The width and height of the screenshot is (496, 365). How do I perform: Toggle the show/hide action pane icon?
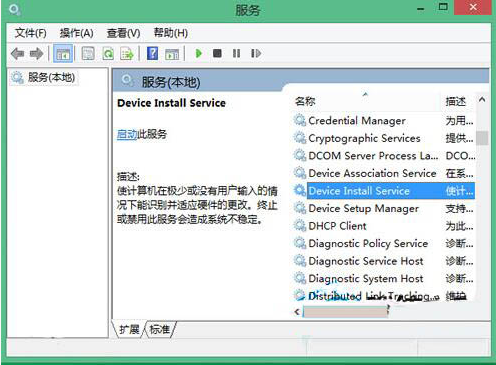[172, 54]
